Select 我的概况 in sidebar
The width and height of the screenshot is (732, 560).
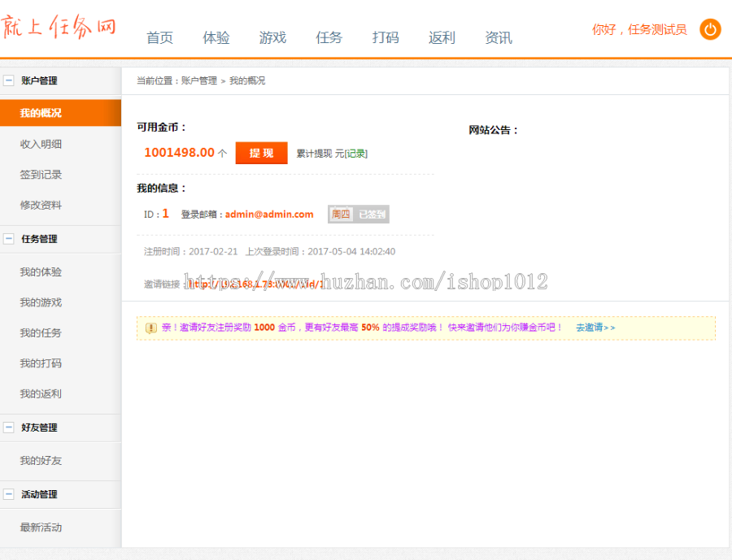click(x=61, y=113)
